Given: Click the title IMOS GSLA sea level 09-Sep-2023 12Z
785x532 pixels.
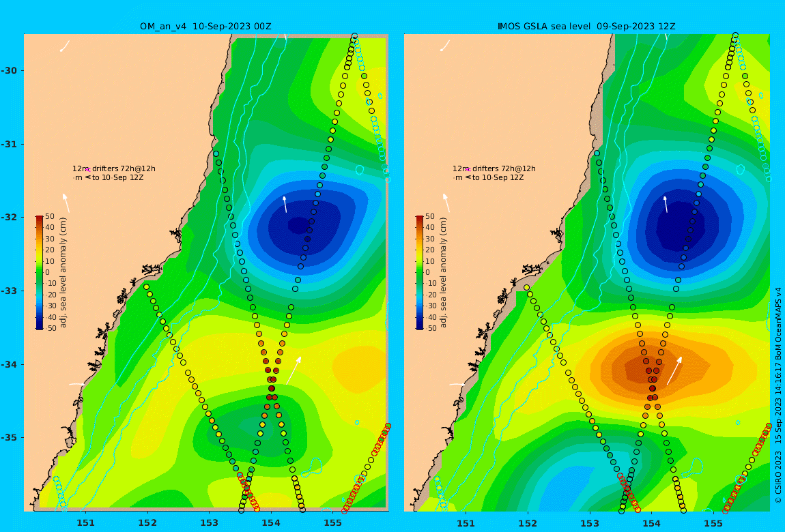Looking at the screenshot, I should coord(586,27).
